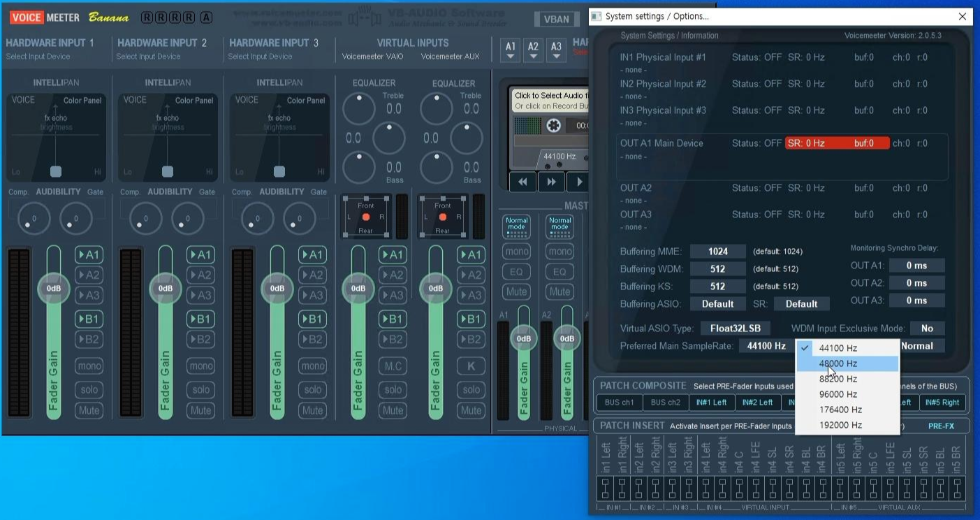
Task: Click the Front/Rear surround panner of Voicemeeter AUX
Action: 443,217
